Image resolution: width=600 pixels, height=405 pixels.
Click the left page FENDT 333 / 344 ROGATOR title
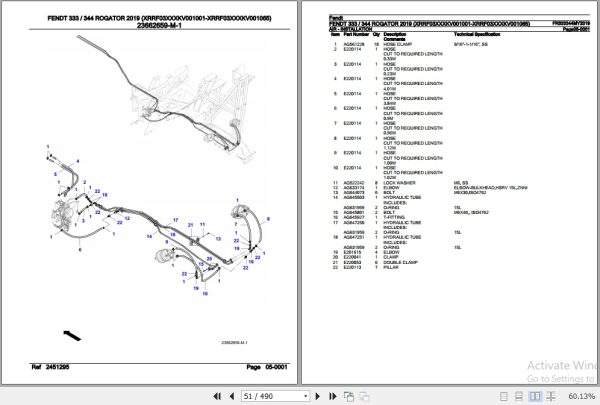coord(159,18)
